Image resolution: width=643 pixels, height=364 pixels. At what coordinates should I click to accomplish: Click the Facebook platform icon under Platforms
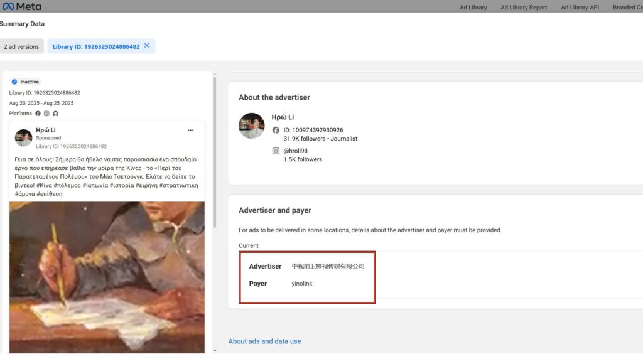click(x=38, y=114)
